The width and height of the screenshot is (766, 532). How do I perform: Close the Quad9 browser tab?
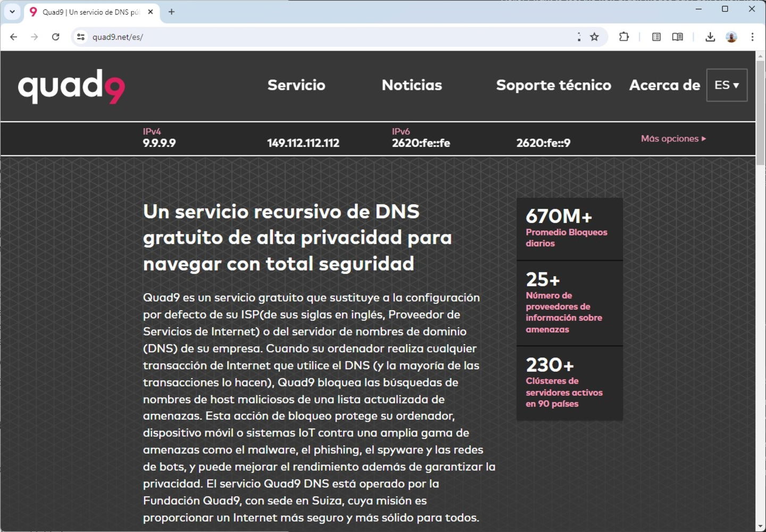[151, 12]
